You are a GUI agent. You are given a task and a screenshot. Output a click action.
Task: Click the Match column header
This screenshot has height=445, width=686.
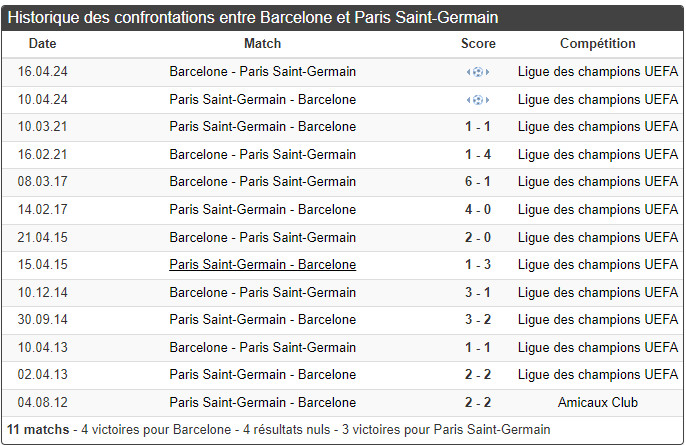263,44
